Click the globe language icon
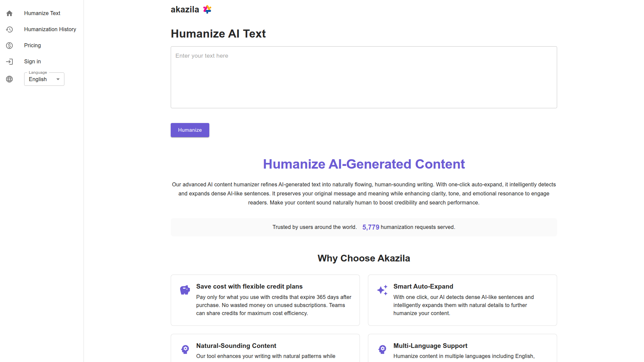 9,79
